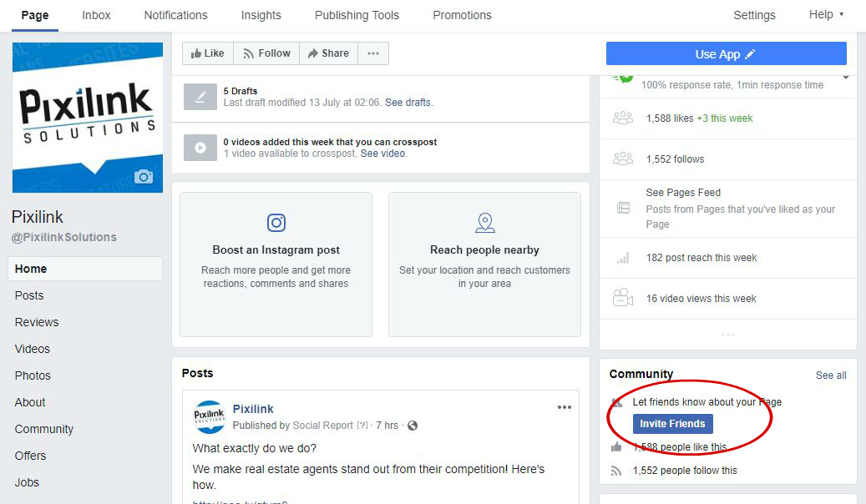Click the RSS icon beside people follow this
The width and height of the screenshot is (866, 504).
615,471
